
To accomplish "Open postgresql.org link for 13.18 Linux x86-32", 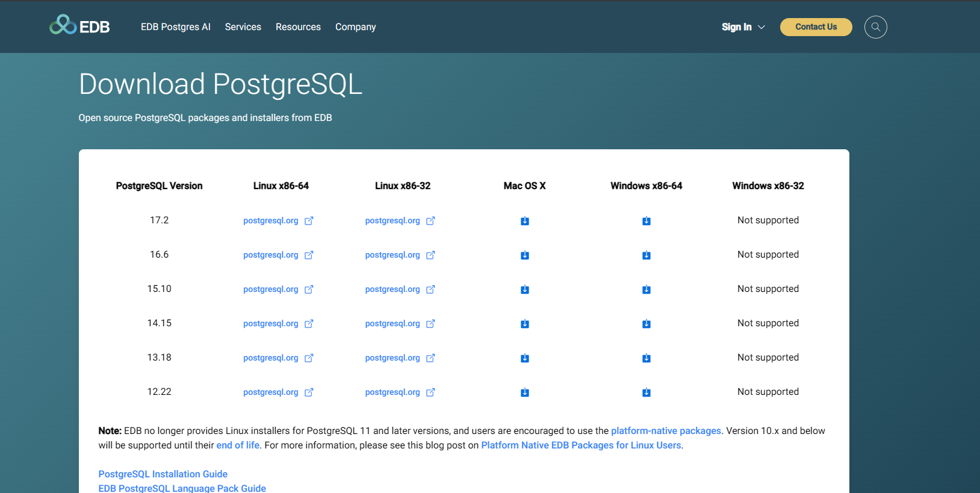I will pyautogui.click(x=400, y=358).
